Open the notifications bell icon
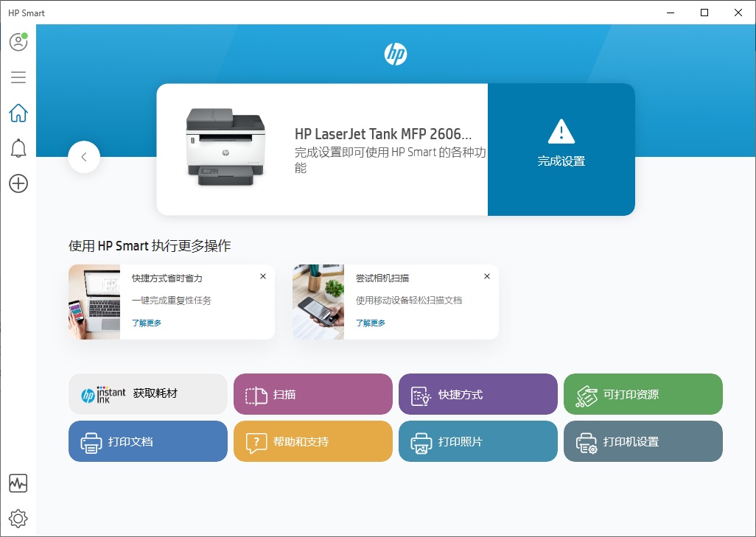The height and width of the screenshot is (537, 756). (17, 147)
